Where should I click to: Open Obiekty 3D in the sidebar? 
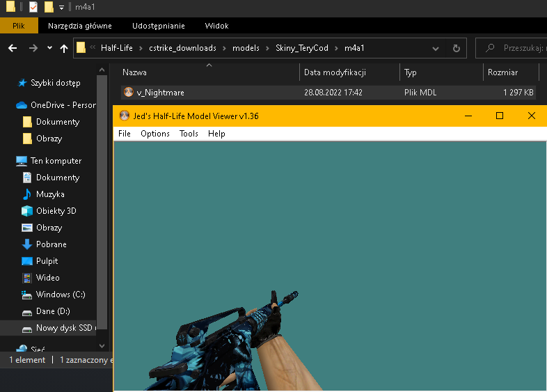tap(56, 211)
